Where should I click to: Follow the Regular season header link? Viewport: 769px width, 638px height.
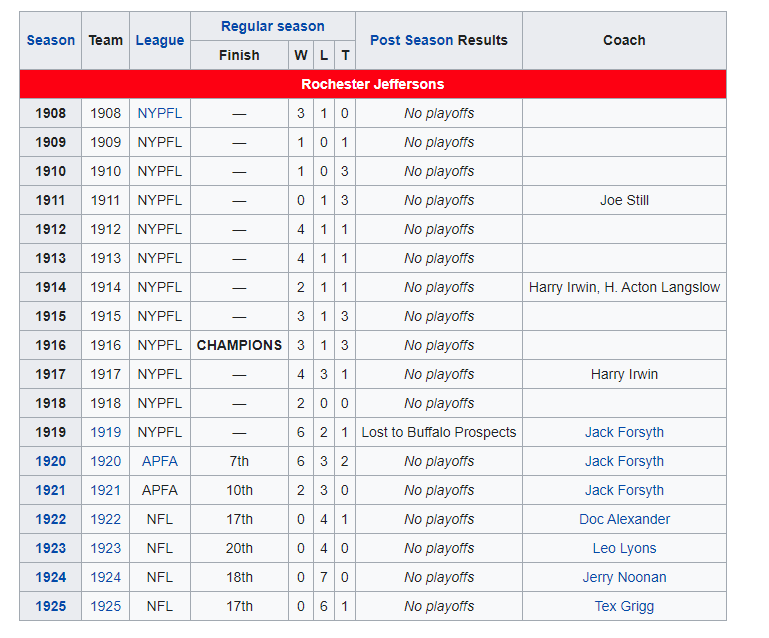coord(273,26)
